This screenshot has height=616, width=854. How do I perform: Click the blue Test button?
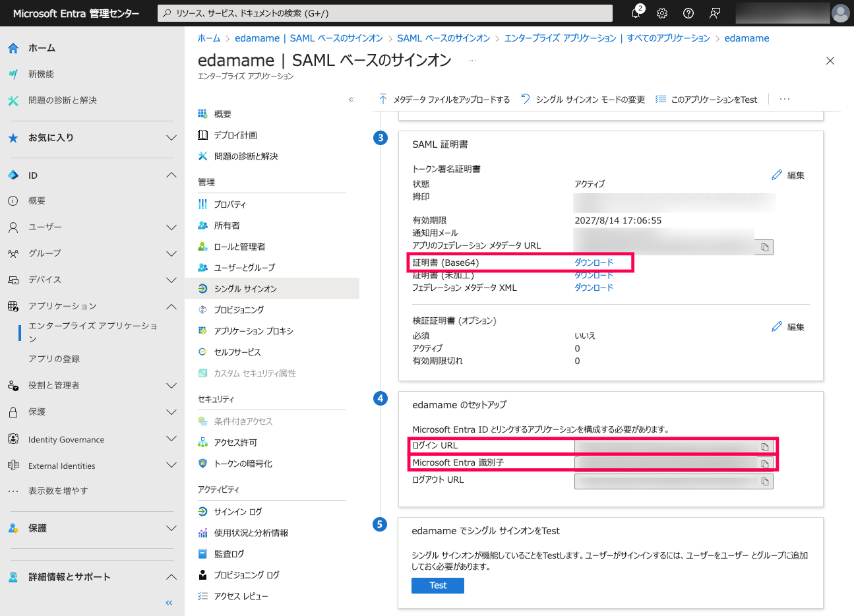point(438,586)
